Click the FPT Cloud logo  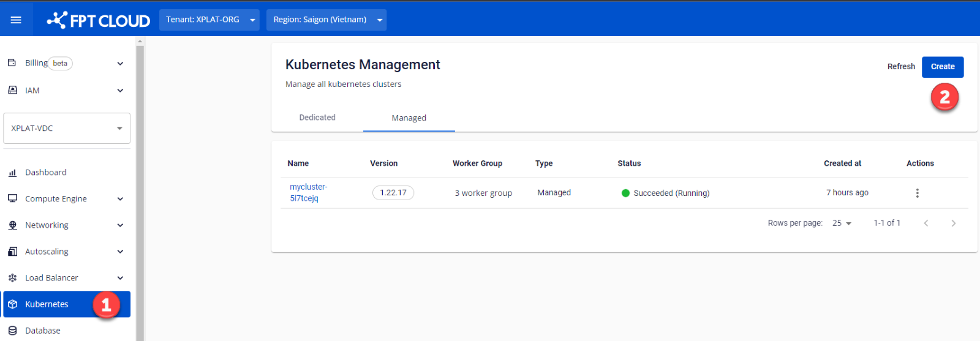click(x=99, y=20)
